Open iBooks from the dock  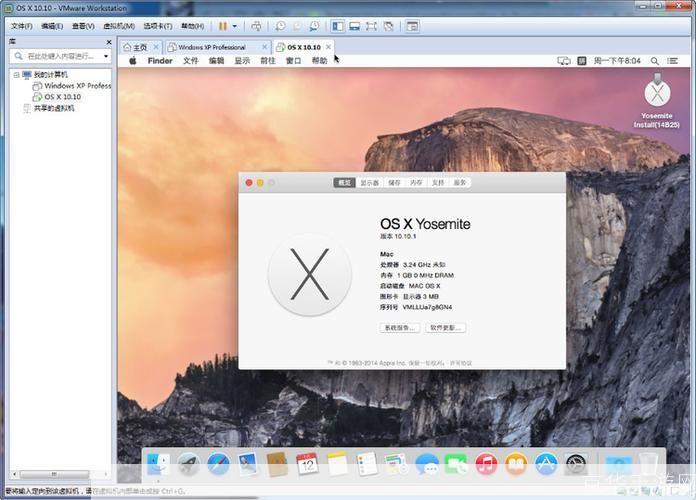(516, 464)
